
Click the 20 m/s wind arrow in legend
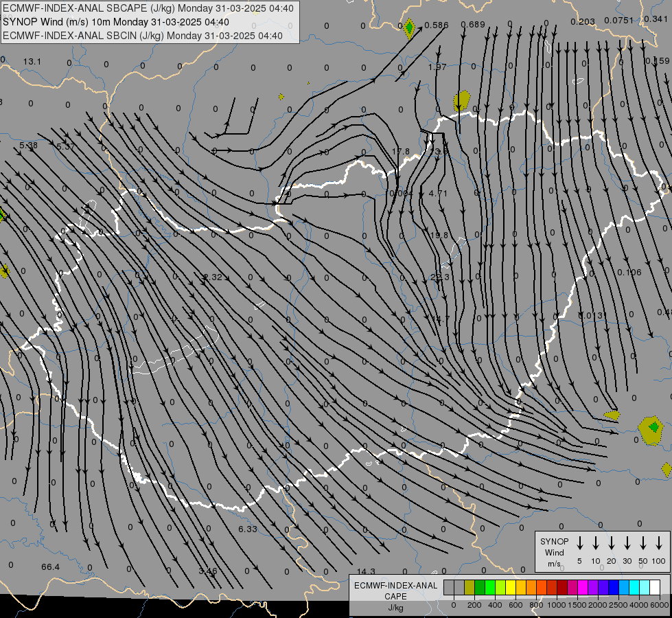click(x=612, y=542)
